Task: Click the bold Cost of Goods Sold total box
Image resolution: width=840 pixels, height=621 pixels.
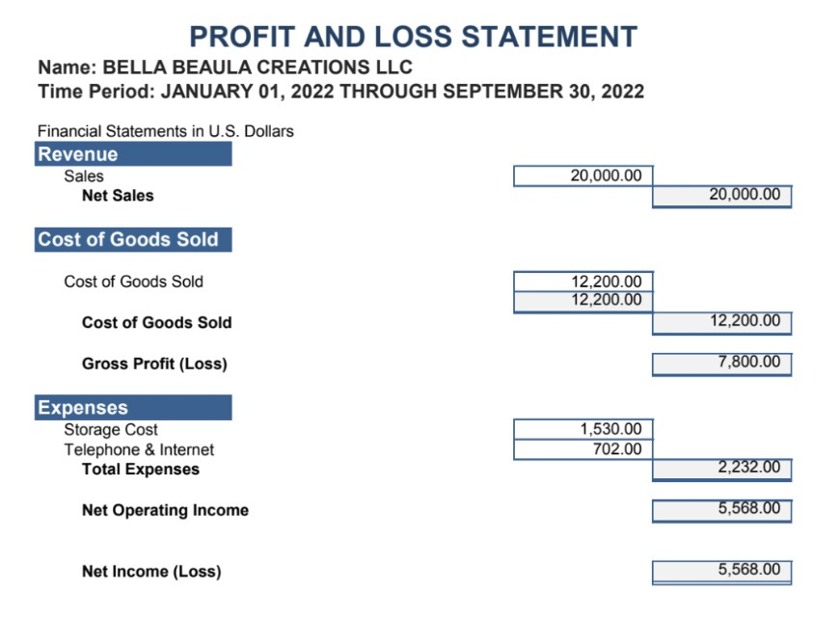Action: coord(721,322)
